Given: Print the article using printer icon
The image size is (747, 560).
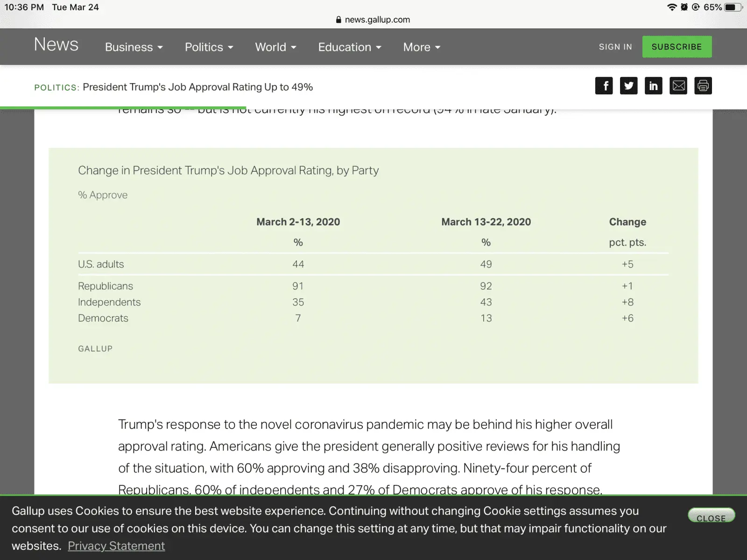Looking at the screenshot, I should [703, 86].
